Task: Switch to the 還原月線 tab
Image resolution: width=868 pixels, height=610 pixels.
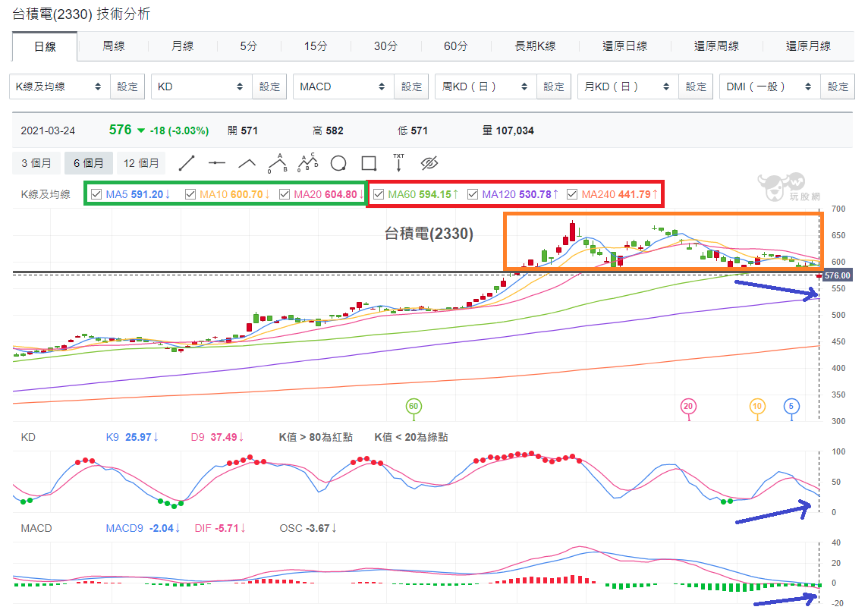Action: point(809,46)
